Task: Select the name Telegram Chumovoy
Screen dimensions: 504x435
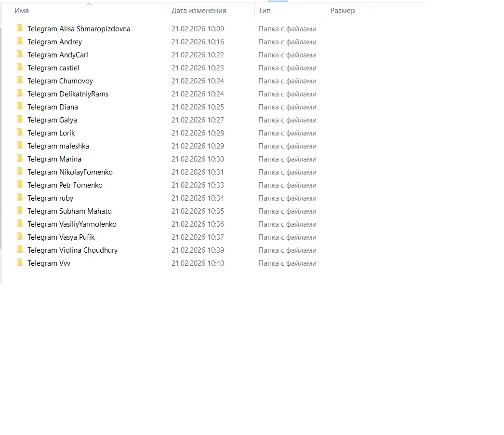Action: tap(60, 81)
